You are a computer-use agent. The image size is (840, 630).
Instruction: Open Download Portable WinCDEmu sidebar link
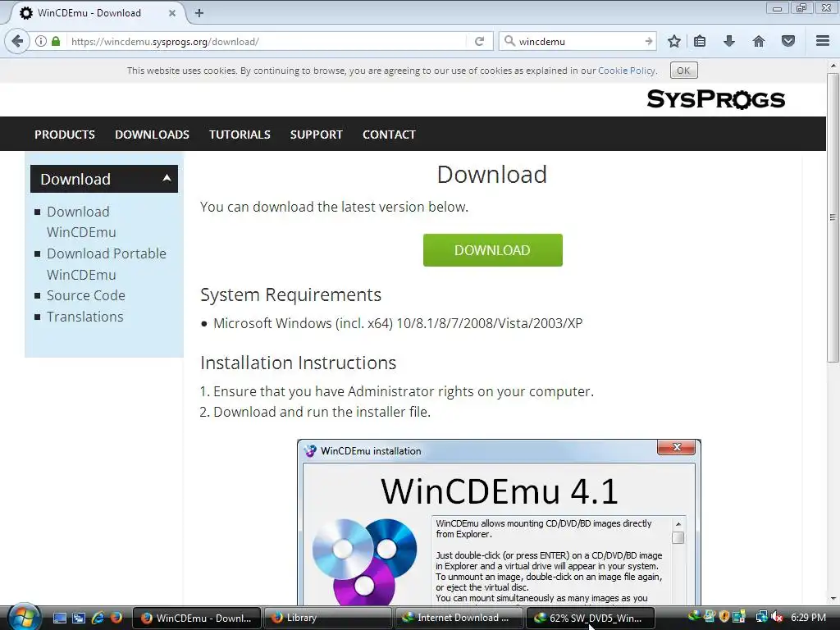106,263
